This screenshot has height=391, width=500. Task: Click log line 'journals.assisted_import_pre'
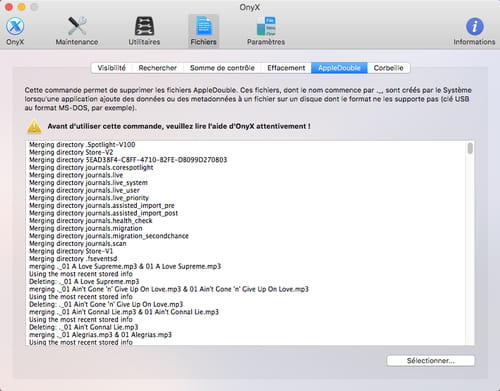102,206
